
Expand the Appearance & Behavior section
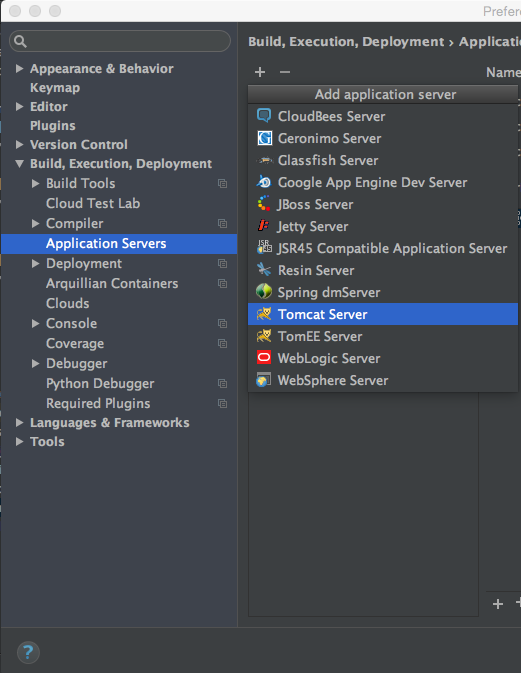coord(19,68)
